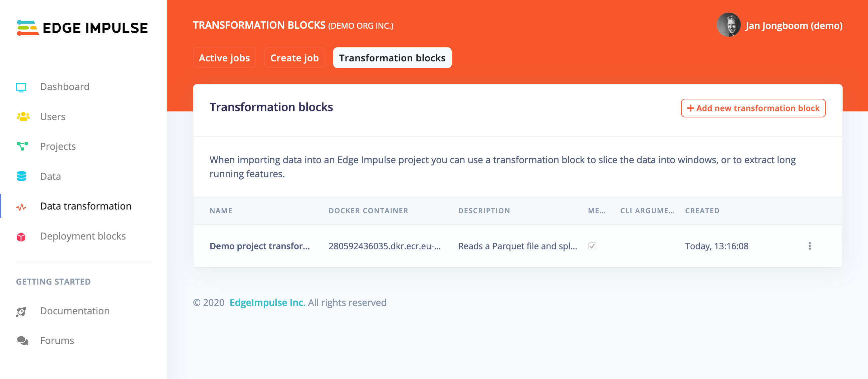Click Add new transformation block button
Screen dimensions: 868x379
tap(753, 108)
